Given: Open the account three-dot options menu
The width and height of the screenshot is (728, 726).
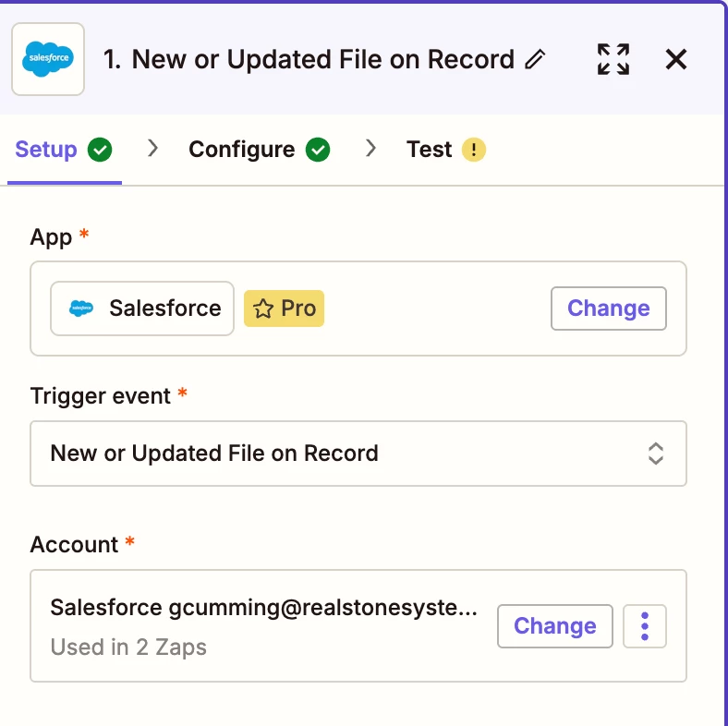Looking at the screenshot, I should 645,625.
